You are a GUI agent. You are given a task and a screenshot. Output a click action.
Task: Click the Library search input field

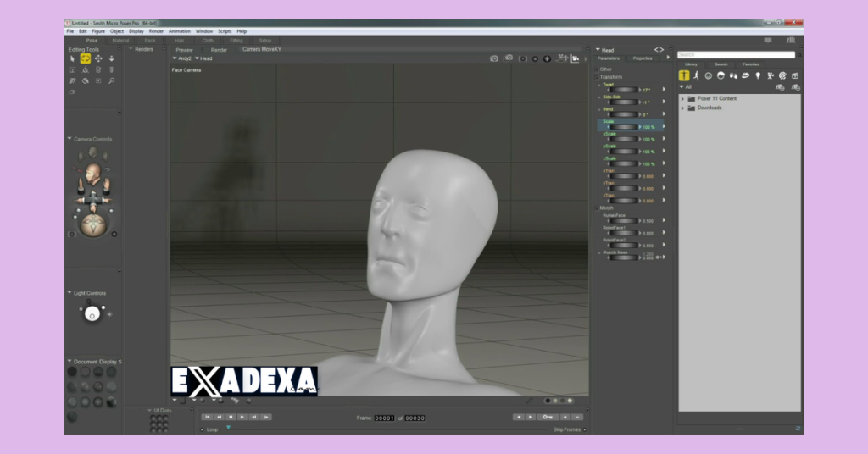click(x=737, y=55)
